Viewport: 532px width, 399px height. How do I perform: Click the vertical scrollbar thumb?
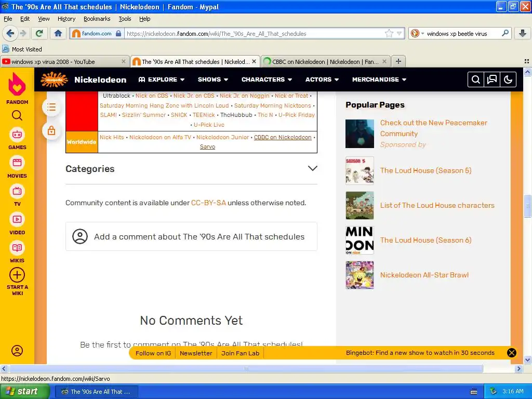527,206
